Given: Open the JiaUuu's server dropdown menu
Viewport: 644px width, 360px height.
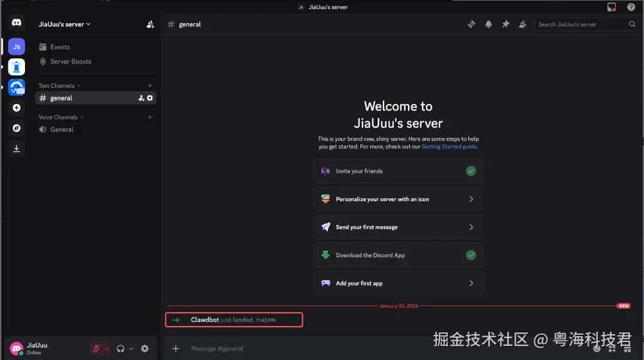Looking at the screenshot, I should pyautogui.click(x=65, y=24).
